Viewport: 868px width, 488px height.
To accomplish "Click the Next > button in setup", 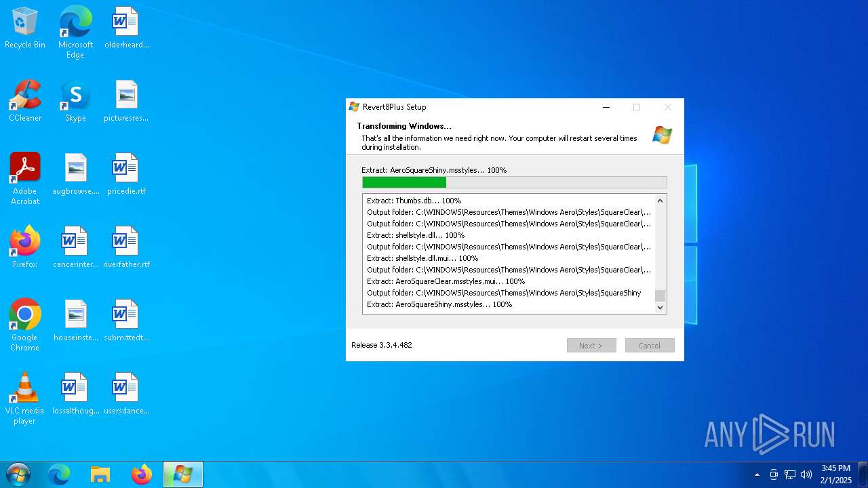I will pyautogui.click(x=591, y=346).
